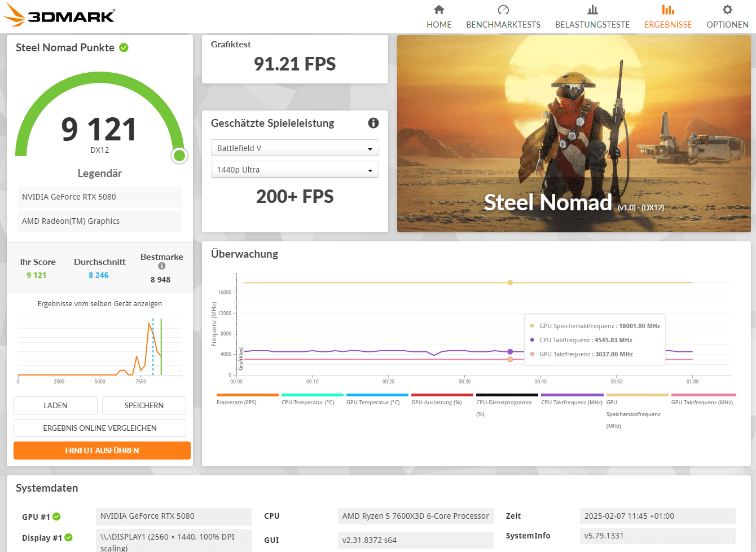The width and height of the screenshot is (756, 552).
Task: Click GPU #1 NVIDIA GeForce RTX 5080 field
Action: coord(174,516)
